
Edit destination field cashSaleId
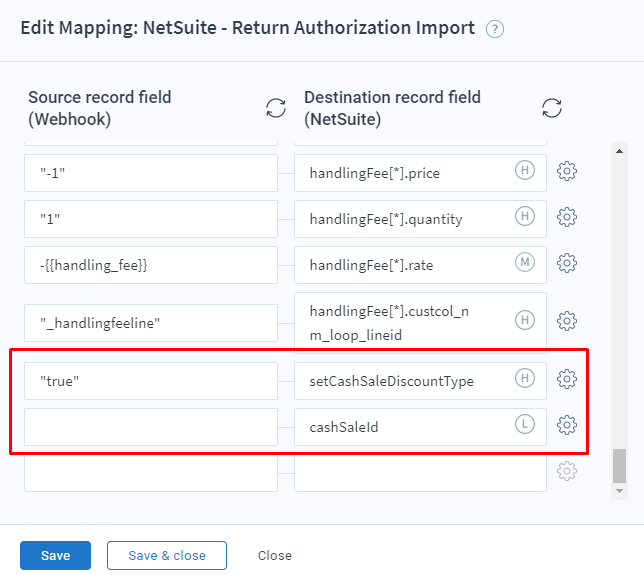point(420,427)
